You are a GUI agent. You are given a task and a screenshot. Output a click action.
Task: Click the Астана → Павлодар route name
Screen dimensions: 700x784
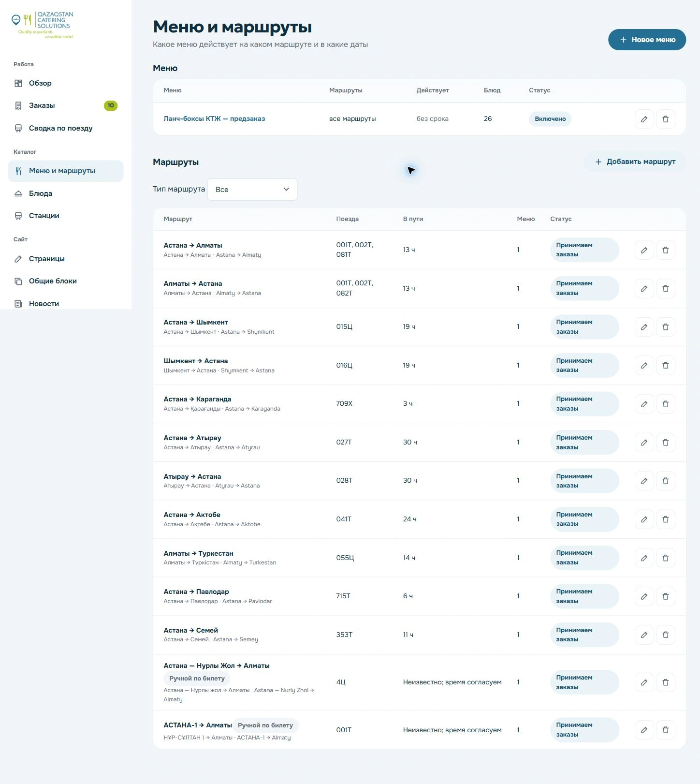tap(196, 592)
